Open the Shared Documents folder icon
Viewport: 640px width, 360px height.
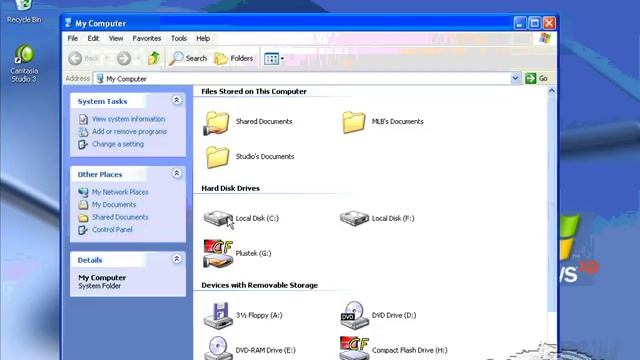click(217, 122)
